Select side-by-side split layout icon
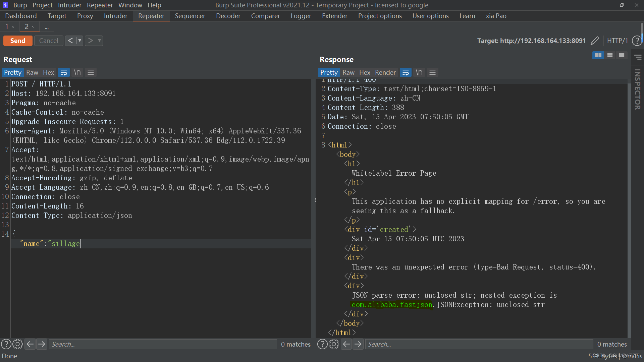Viewport: 644px width, 362px height. click(x=598, y=55)
